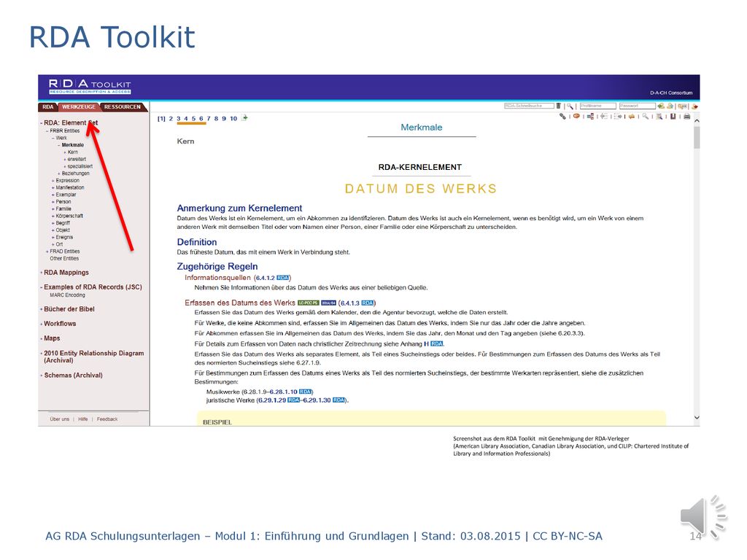
Task: Click the scroll-up arrow of content pane
Action: pos(697,121)
